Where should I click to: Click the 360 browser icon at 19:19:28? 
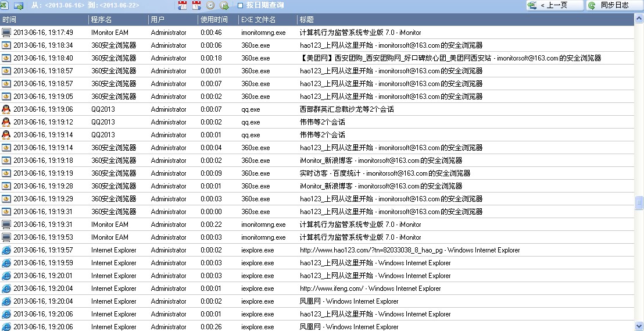6,186
